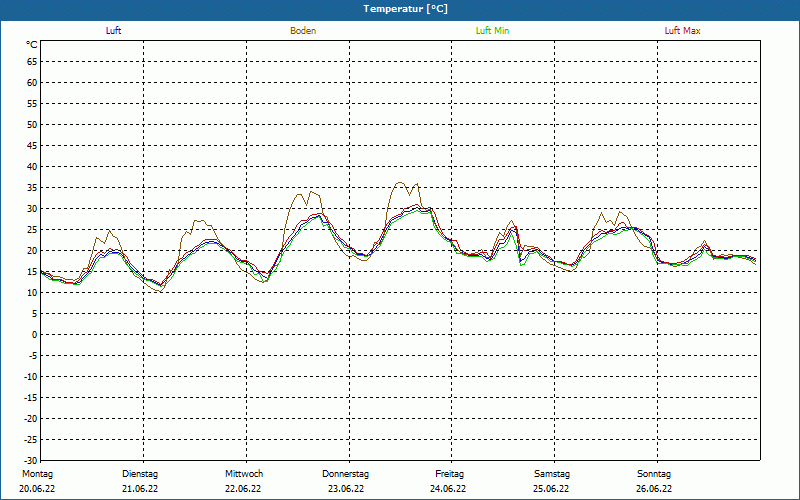Select the 0 value on the y-axis
This screenshot has width=800, height=500.
coord(35,335)
